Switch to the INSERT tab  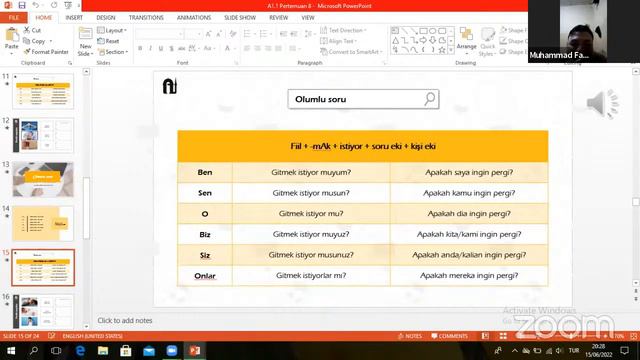74,18
